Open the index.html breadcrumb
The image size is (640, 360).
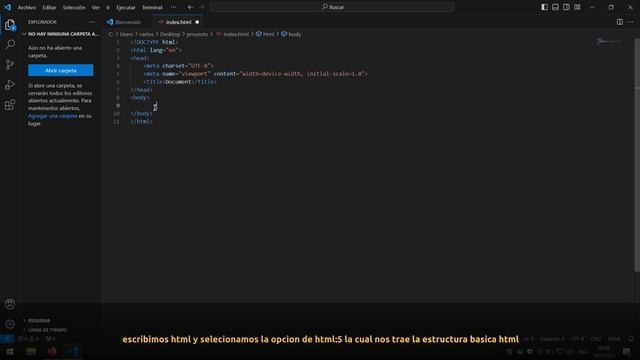click(233, 34)
